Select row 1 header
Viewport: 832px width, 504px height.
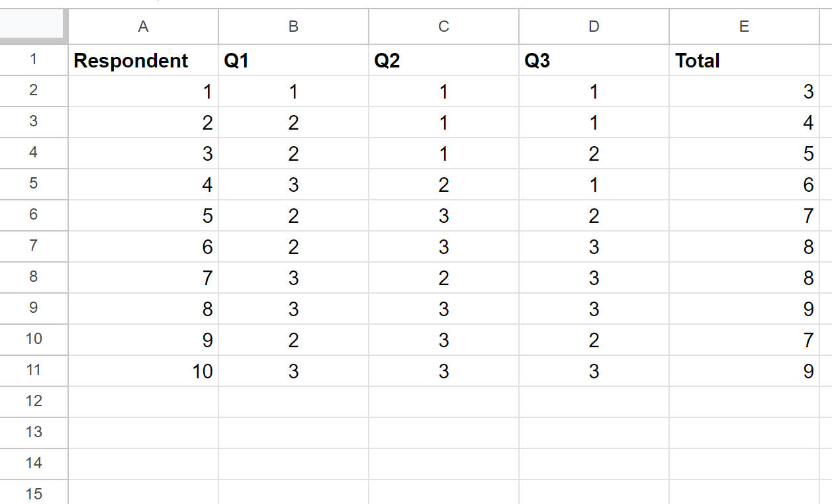34,60
